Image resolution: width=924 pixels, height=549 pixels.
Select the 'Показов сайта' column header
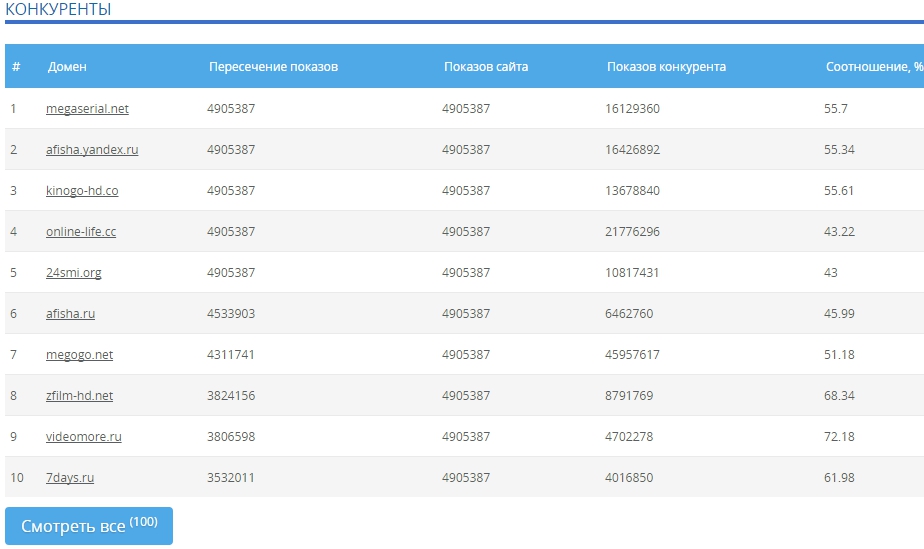click(485, 67)
